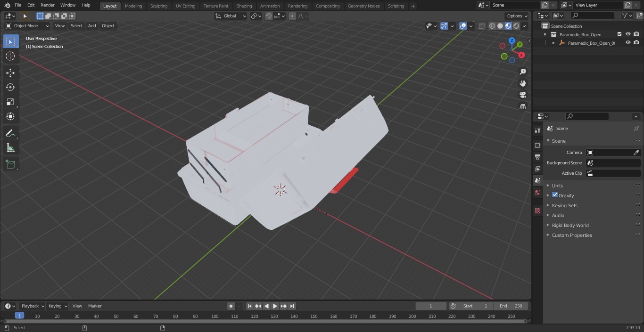
Task: Click the zoom view magnifier icon
Action: 522,72
